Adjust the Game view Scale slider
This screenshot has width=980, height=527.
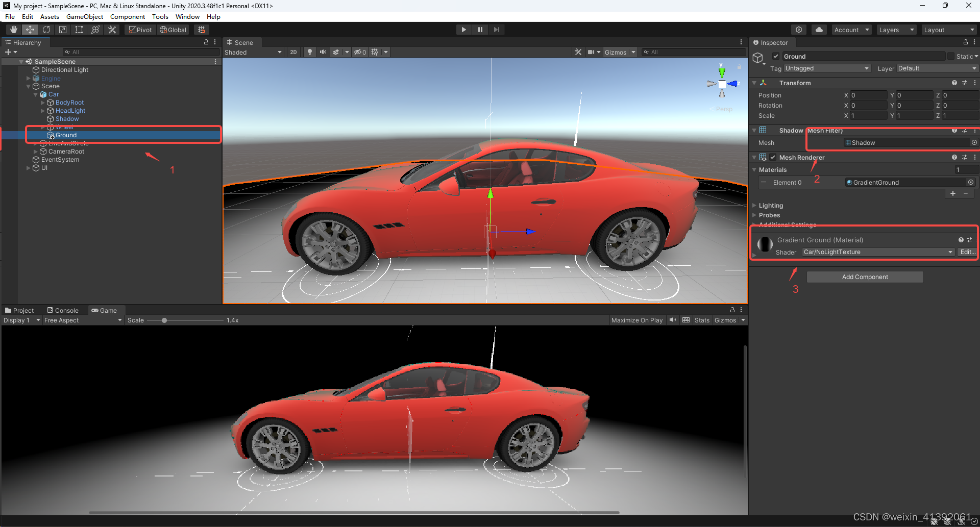(x=164, y=320)
